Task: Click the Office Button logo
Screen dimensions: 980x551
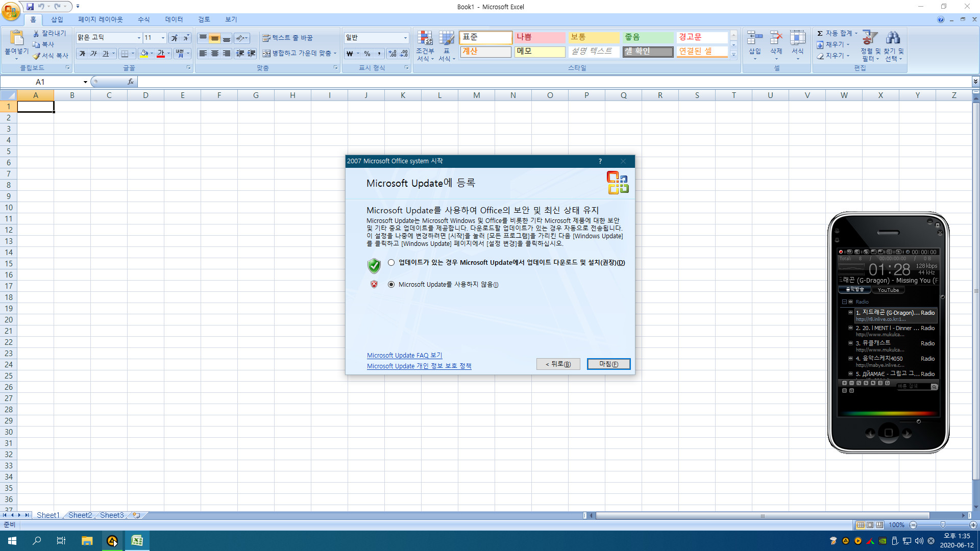Action: (x=10, y=10)
